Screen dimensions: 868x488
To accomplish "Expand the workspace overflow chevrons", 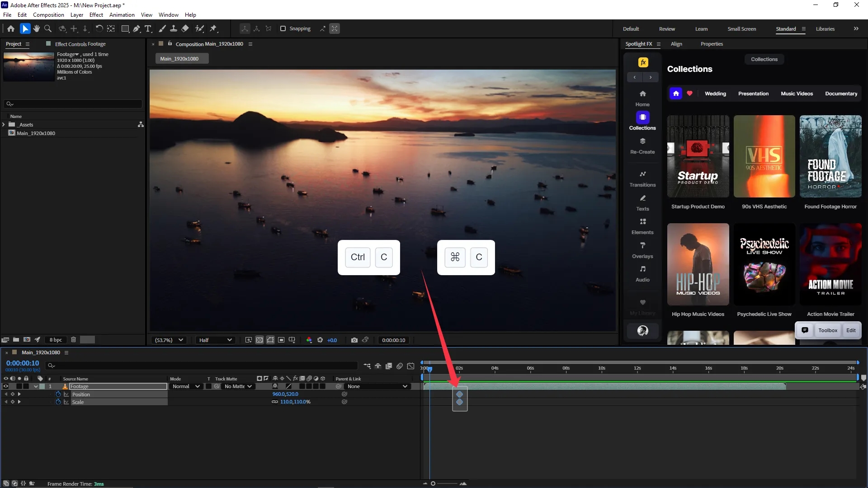I will [x=856, y=28].
